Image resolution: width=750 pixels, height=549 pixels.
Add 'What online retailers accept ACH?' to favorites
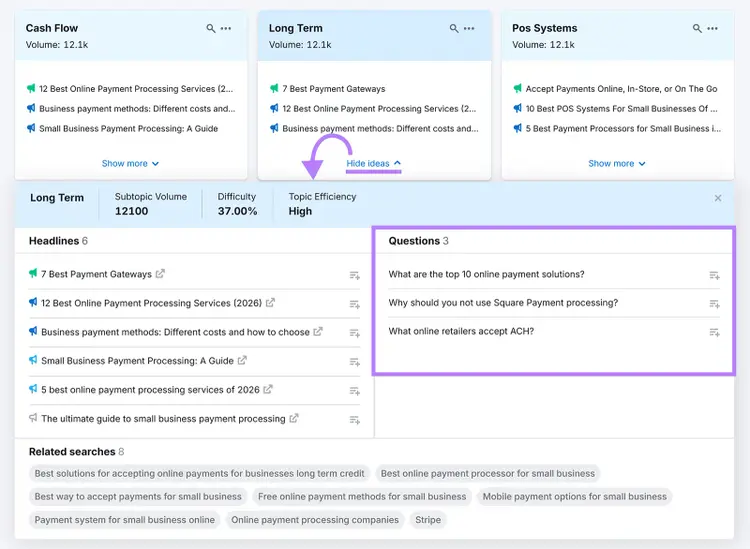pos(715,332)
